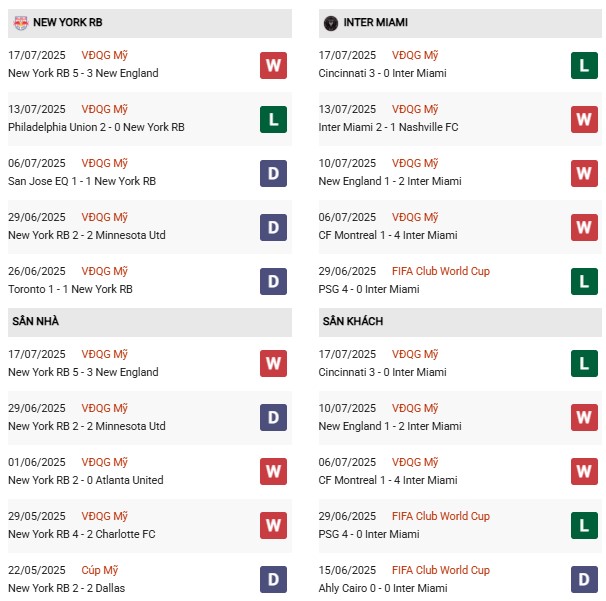Click the Inter Miami team logo

click(x=330, y=22)
